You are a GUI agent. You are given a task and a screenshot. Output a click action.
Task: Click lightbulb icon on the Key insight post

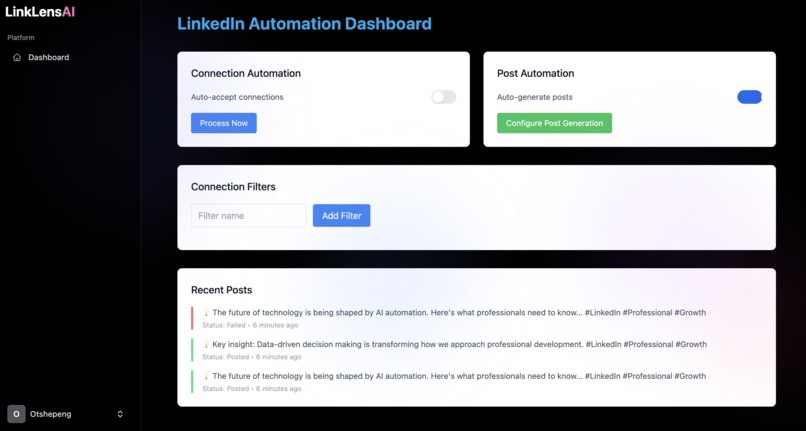[x=206, y=344]
